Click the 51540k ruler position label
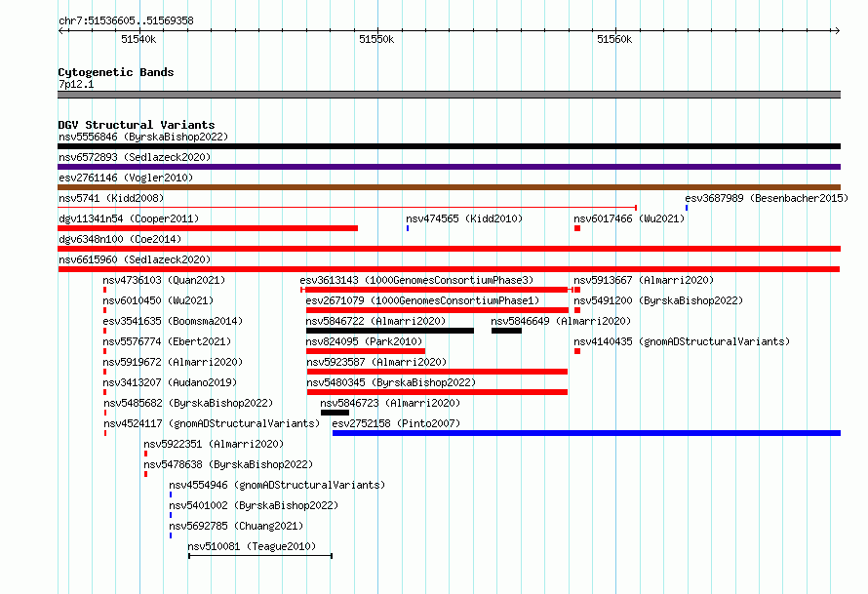Screen dimensions: 868x594 [x=138, y=39]
